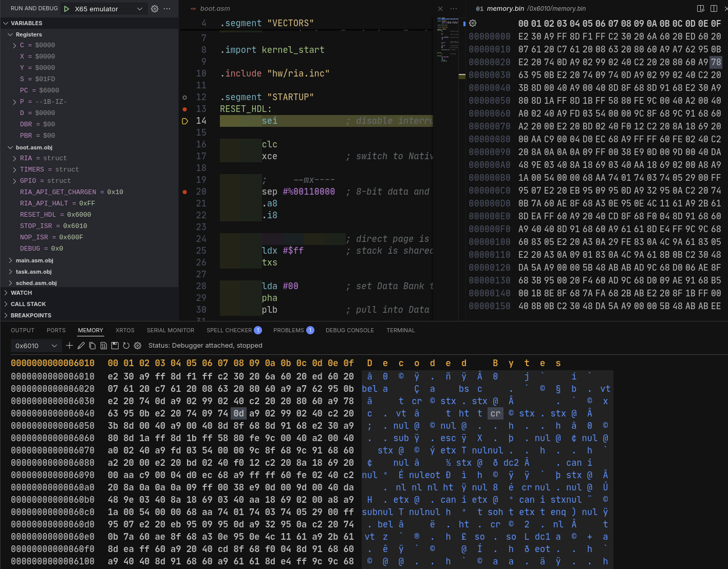Expand the Call Stack section
The width and height of the screenshot is (728, 569).
point(28,304)
